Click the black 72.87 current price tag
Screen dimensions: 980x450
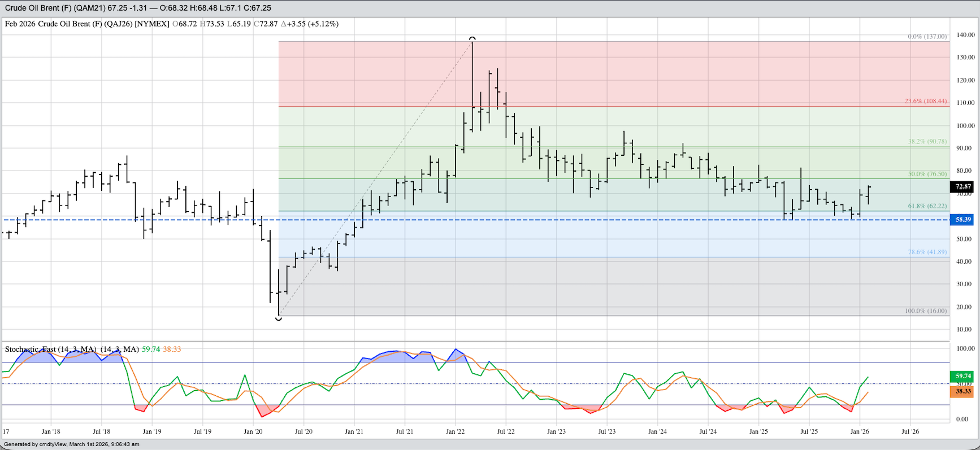point(962,186)
